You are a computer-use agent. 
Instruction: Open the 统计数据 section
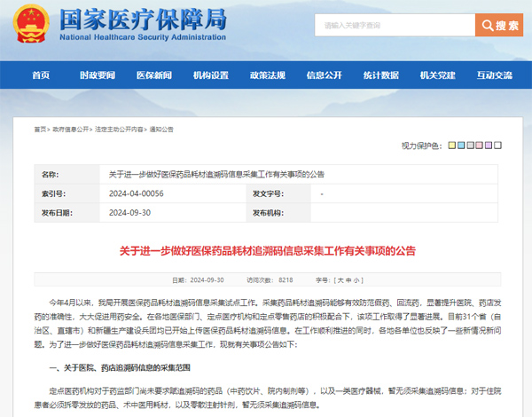(380, 75)
